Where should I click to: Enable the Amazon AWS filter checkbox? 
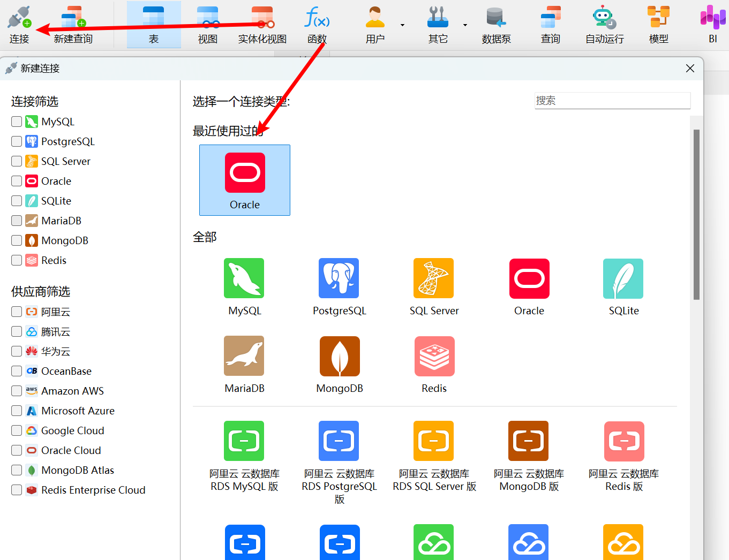[17, 391]
